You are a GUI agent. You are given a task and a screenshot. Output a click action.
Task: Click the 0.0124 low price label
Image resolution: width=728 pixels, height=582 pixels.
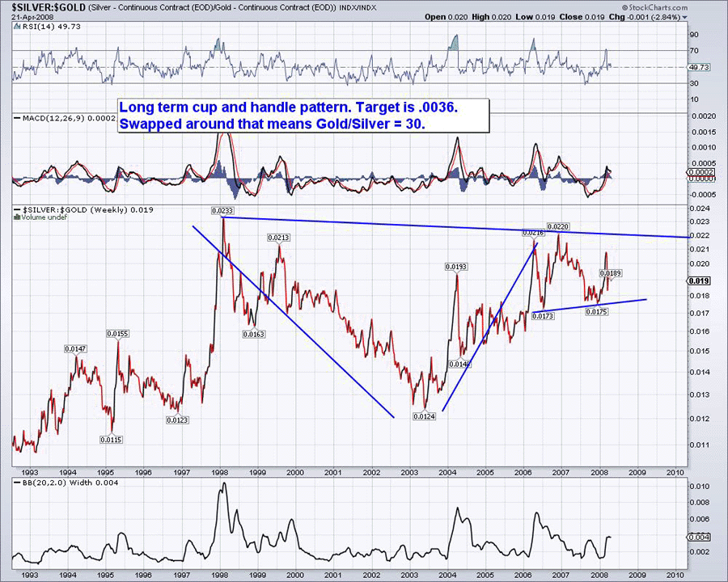pos(425,416)
